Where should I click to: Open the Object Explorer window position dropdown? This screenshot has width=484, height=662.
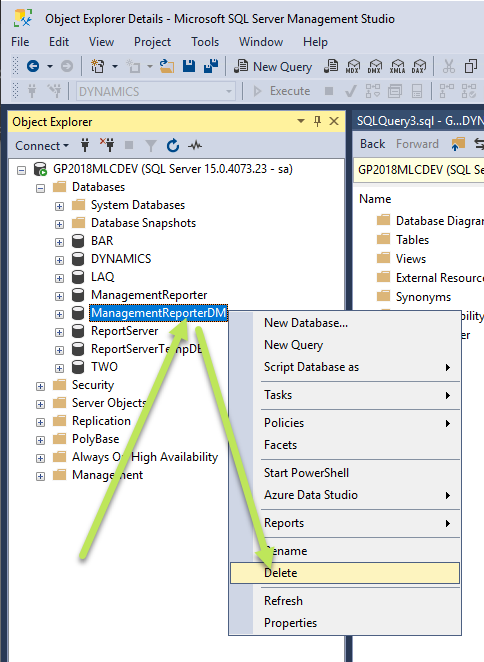(301, 122)
